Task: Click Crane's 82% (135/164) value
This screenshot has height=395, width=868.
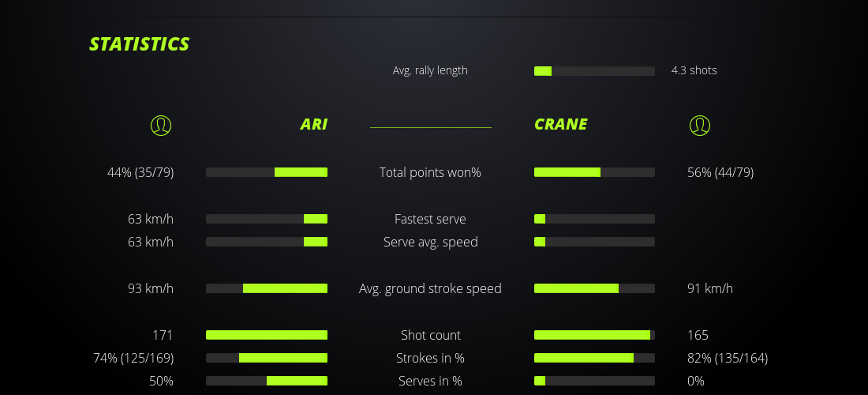Action: click(x=728, y=358)
